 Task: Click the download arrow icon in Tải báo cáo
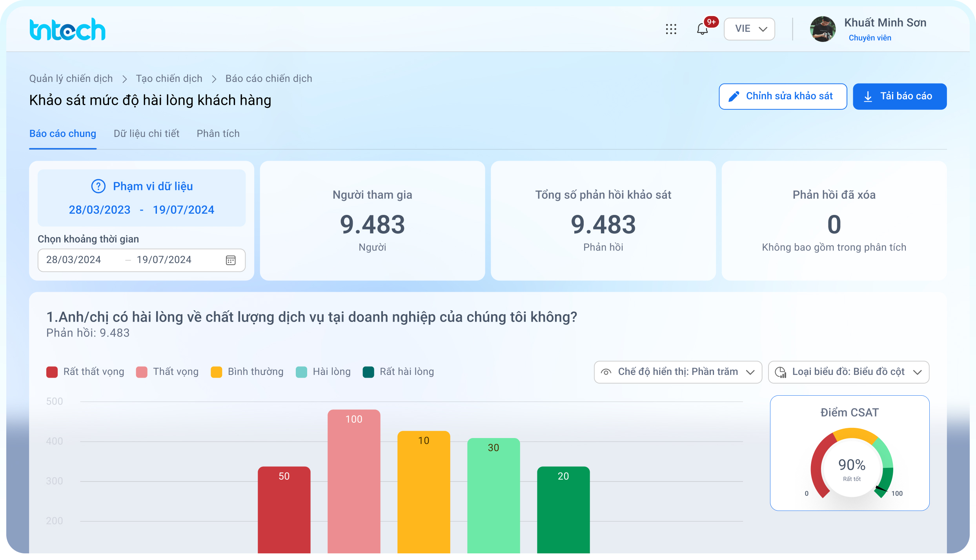click(868, 96)
